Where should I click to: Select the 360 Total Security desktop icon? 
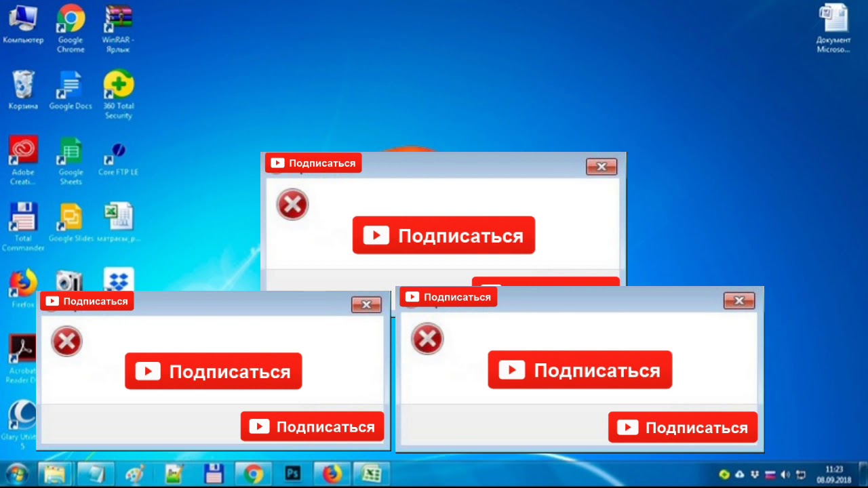(118, 94)
